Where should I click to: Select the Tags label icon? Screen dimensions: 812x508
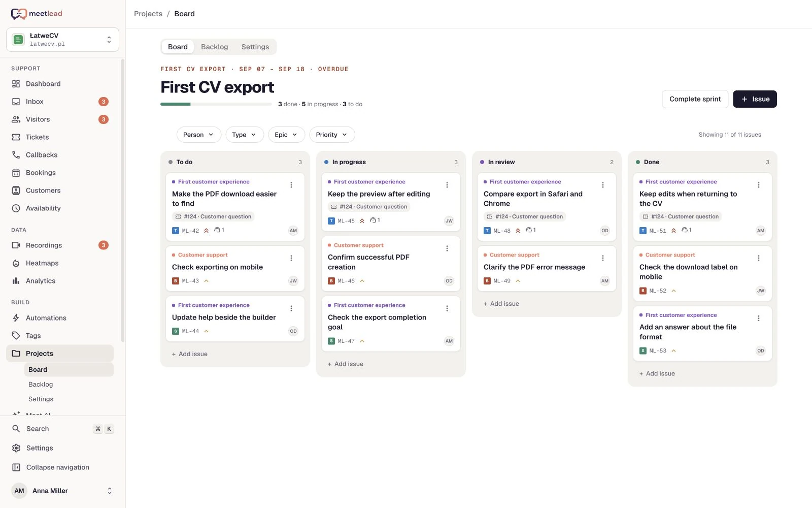pos(16,336)
